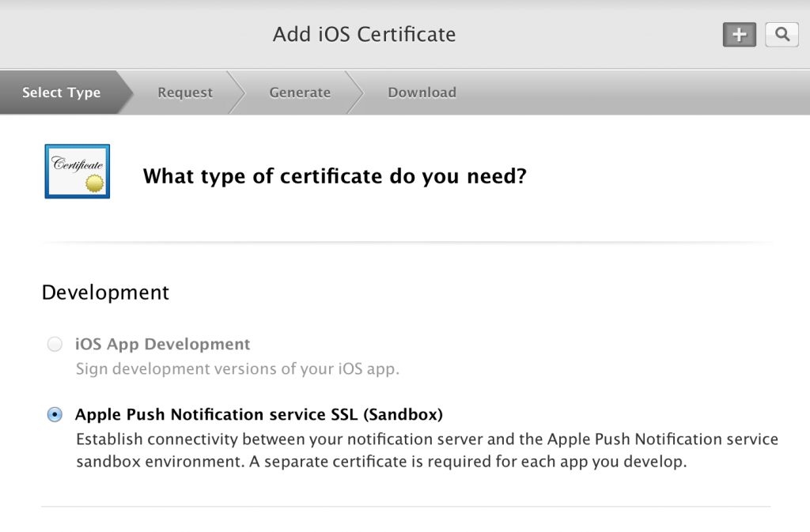Screen dimensions: 810x532
Task: Click 'What type of certificate do you need?' heading
Action: point(335,176)
